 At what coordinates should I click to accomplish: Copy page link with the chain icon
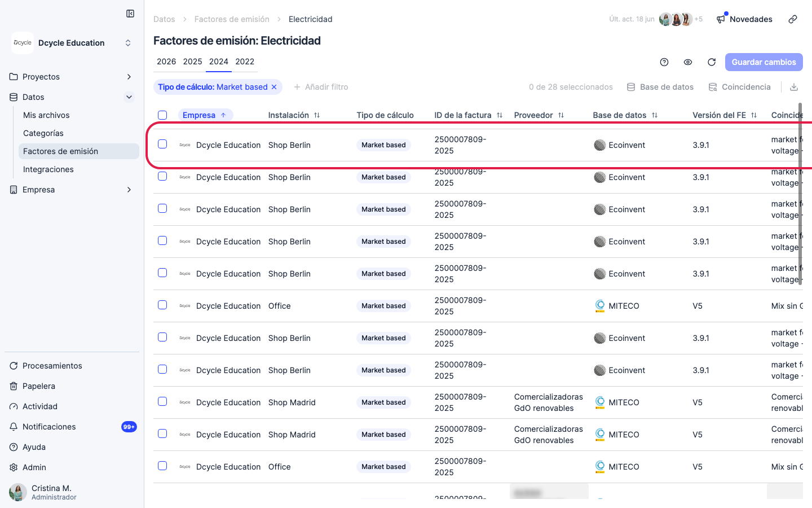click(793, 19)
